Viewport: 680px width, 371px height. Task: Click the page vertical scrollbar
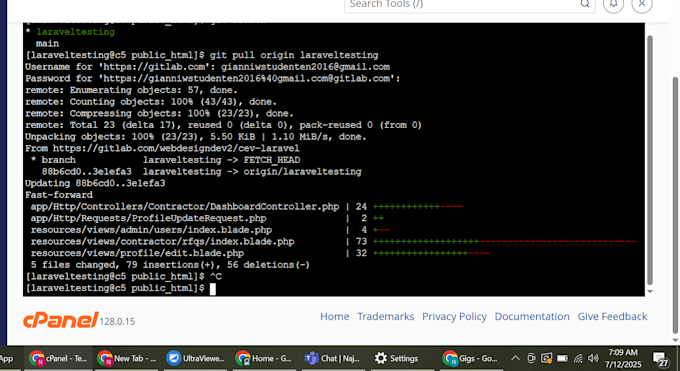[675, 204]
